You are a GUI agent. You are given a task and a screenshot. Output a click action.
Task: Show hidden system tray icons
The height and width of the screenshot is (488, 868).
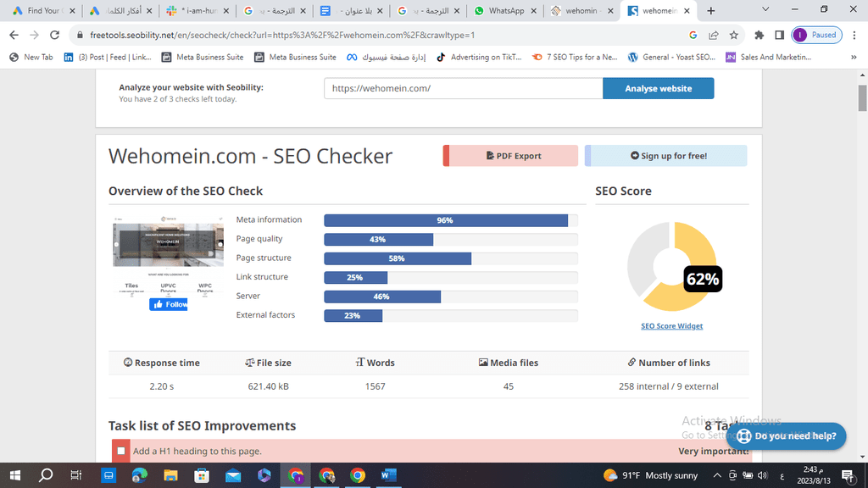(x=717, y=475)
